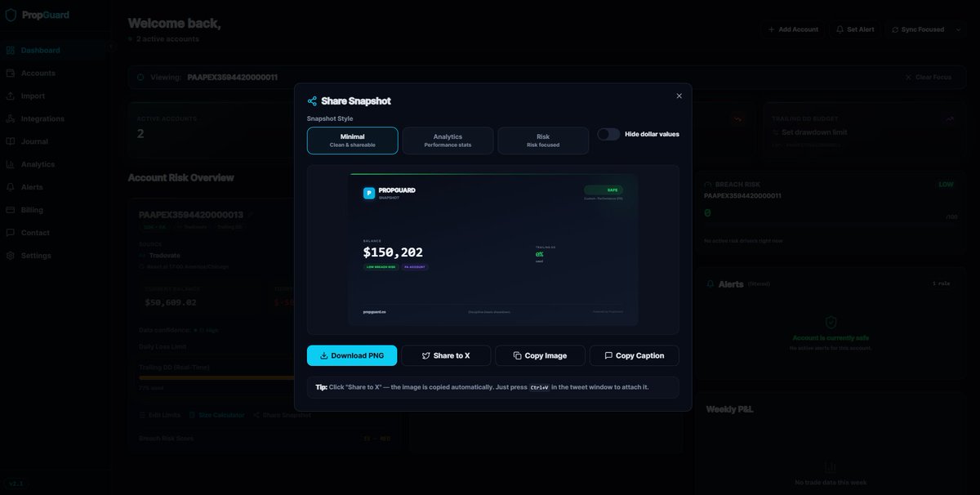Image resolution: width=980 pixels, height=495 pixels.
Task: Click the Add Account button
Action: tap(793, 29)
